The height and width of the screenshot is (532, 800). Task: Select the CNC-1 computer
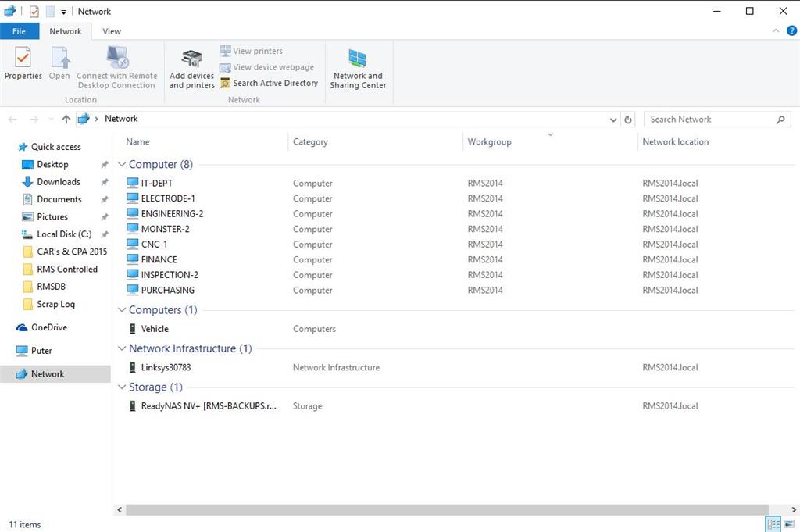click(154, 245)
